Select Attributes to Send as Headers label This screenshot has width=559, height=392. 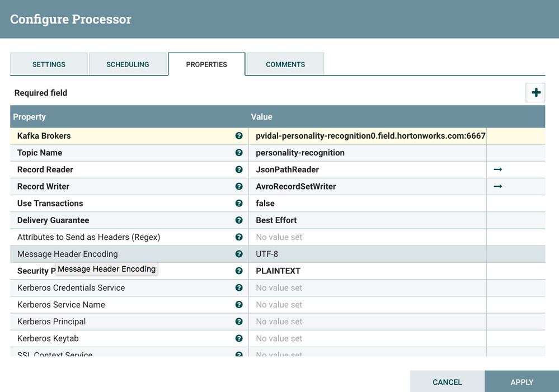tap(89, 237)
